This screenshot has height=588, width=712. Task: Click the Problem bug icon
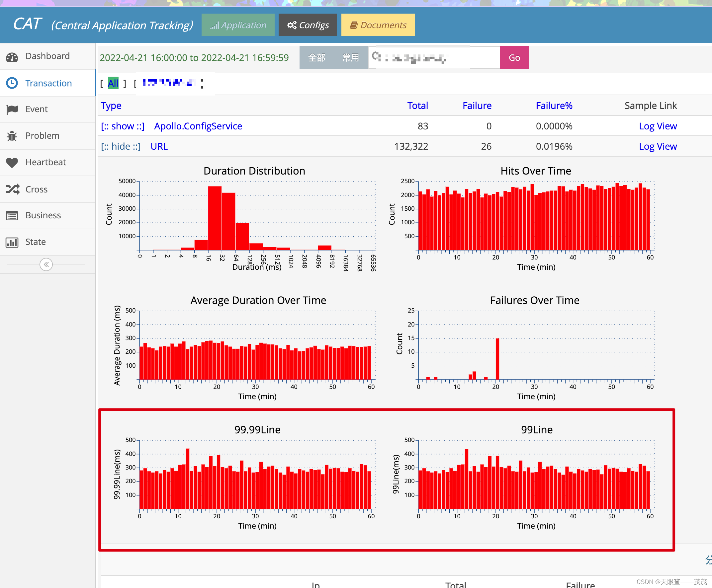(x=12, y=136)
